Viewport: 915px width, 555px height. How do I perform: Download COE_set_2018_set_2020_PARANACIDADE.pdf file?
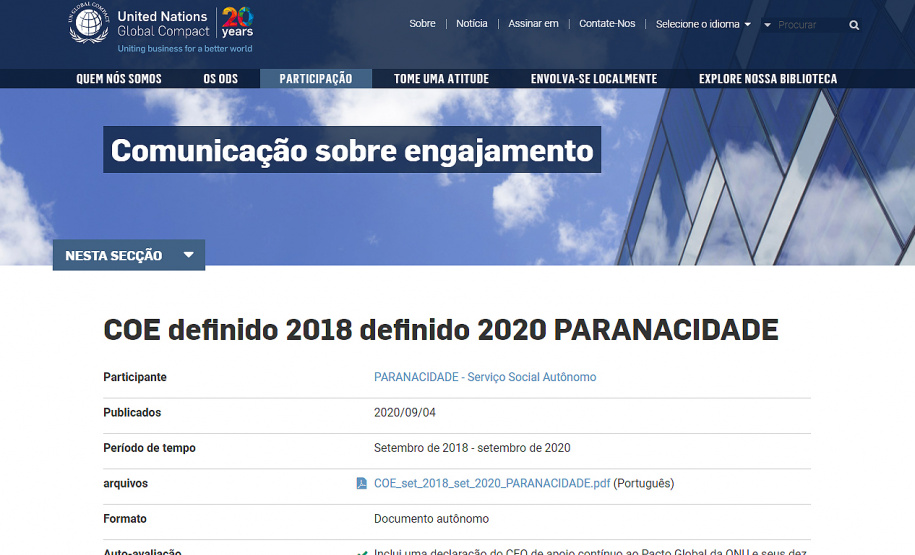pyautogui.click(x=492, y=483)
